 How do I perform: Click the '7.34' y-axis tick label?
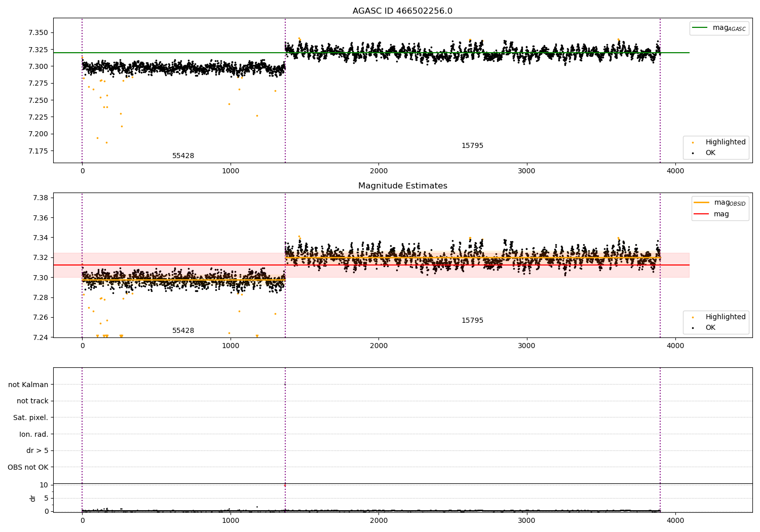[41, 238]
